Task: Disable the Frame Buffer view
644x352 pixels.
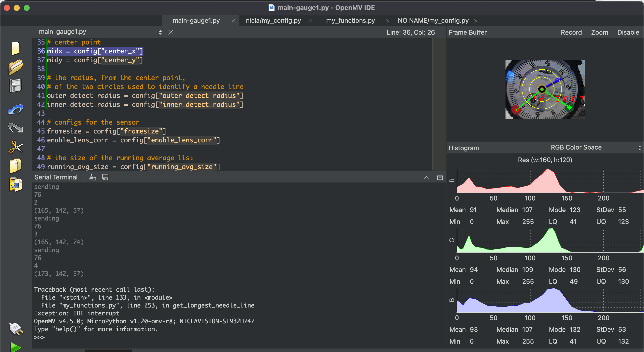Action: pyautogui.click(x=628, y=32)
